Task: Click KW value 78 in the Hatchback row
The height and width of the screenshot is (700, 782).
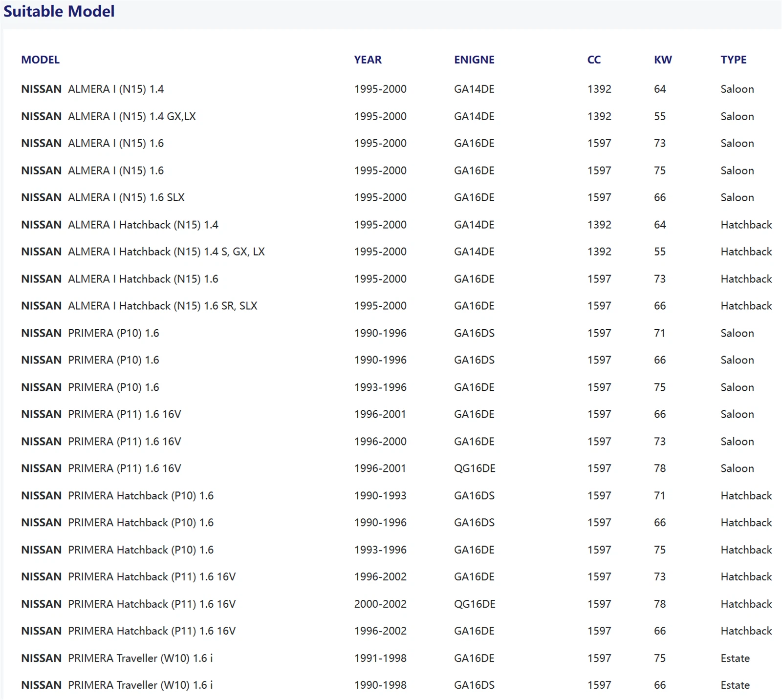Action: point(660,604)
